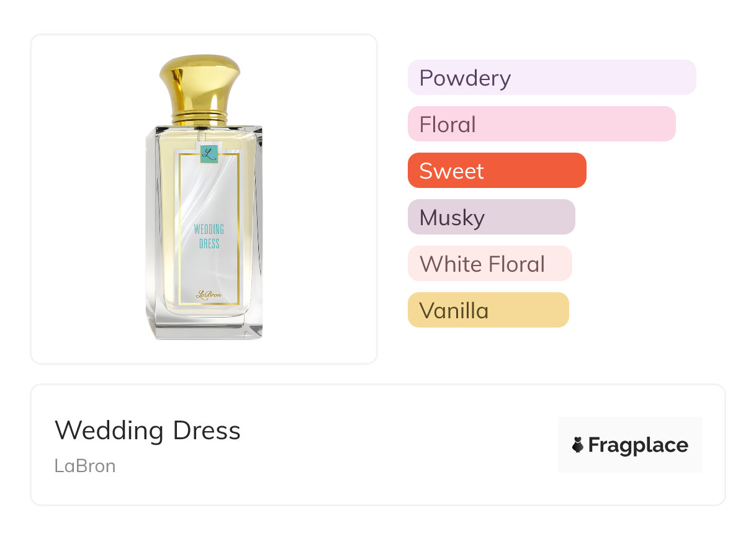Click the word Musky in the mauve bar

[x=452, y=218]
